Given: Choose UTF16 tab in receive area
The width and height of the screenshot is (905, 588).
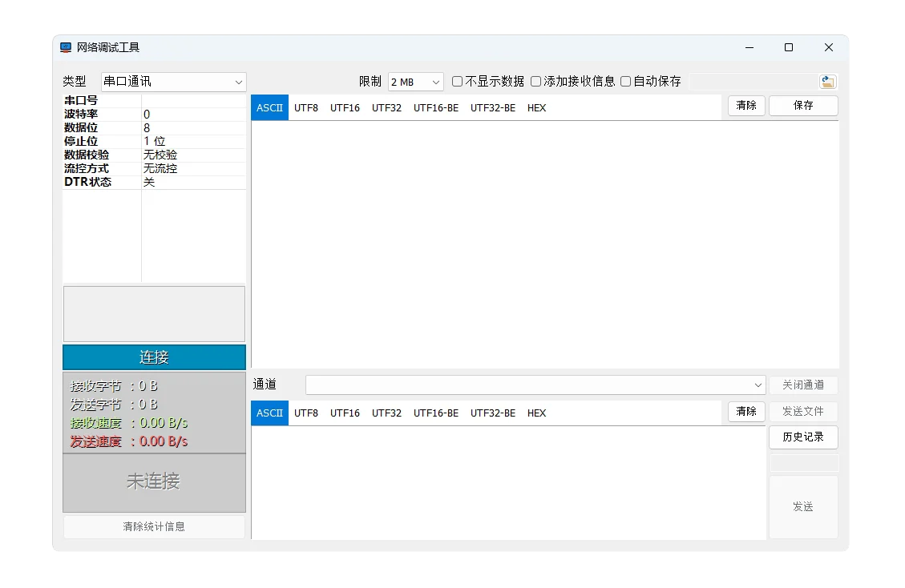Looking at the screenshot, I should coord(345,108).
